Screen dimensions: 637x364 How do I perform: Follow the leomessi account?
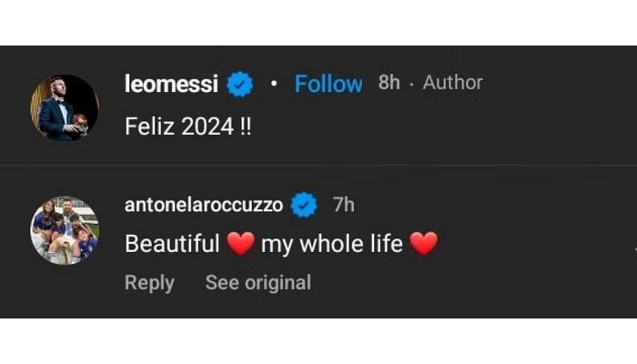(329, 84)
